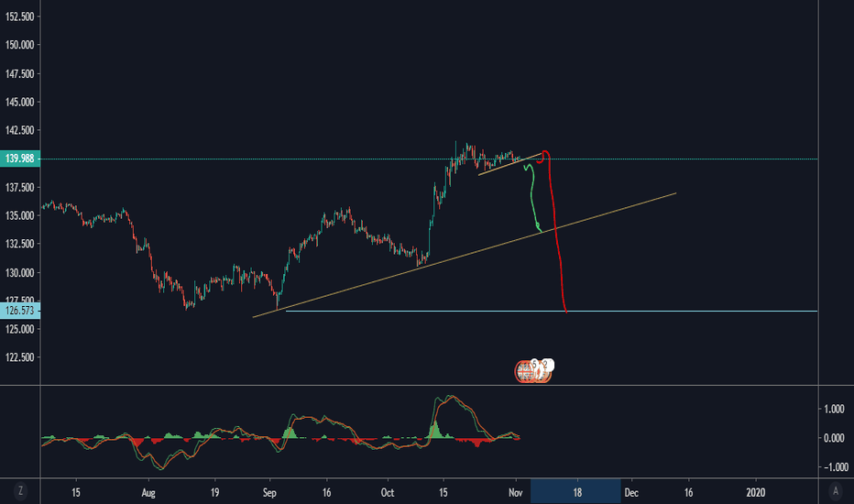854x504 pixels.
Task: Click the 2020 label on time axis
Action: 755,493
